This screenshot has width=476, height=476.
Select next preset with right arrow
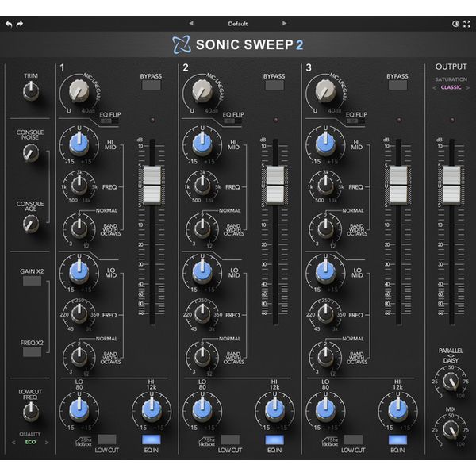pyautogui.click(x=284, y=24)
